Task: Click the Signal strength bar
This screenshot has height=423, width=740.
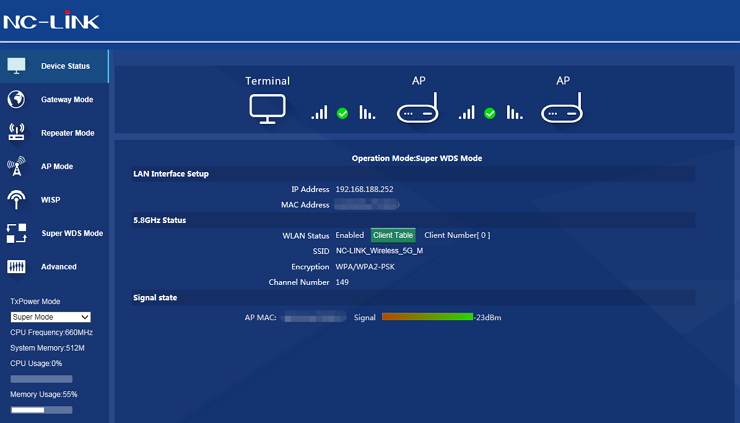Action: [427, 317]
